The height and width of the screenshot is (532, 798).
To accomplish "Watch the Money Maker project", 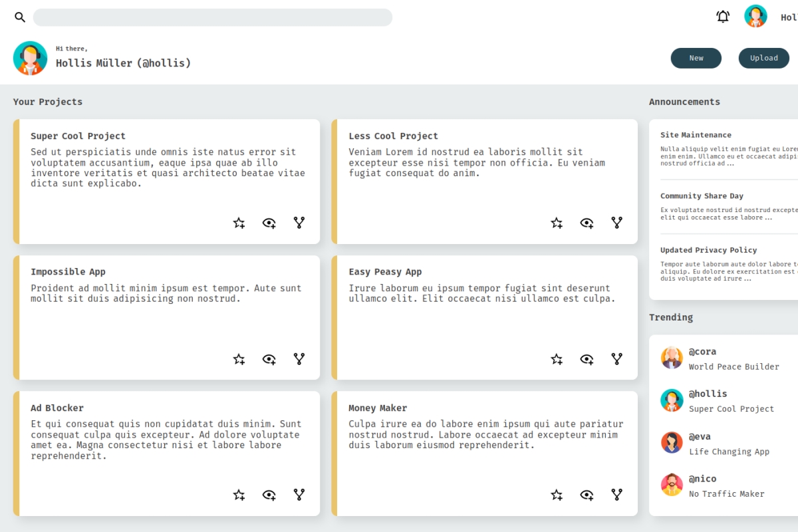I will pos(587,495).
